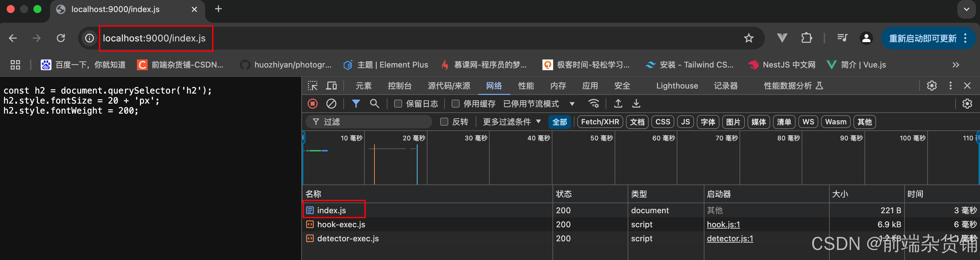
Task: Open the DevTools three-dot menu
Action: (950, 86)
